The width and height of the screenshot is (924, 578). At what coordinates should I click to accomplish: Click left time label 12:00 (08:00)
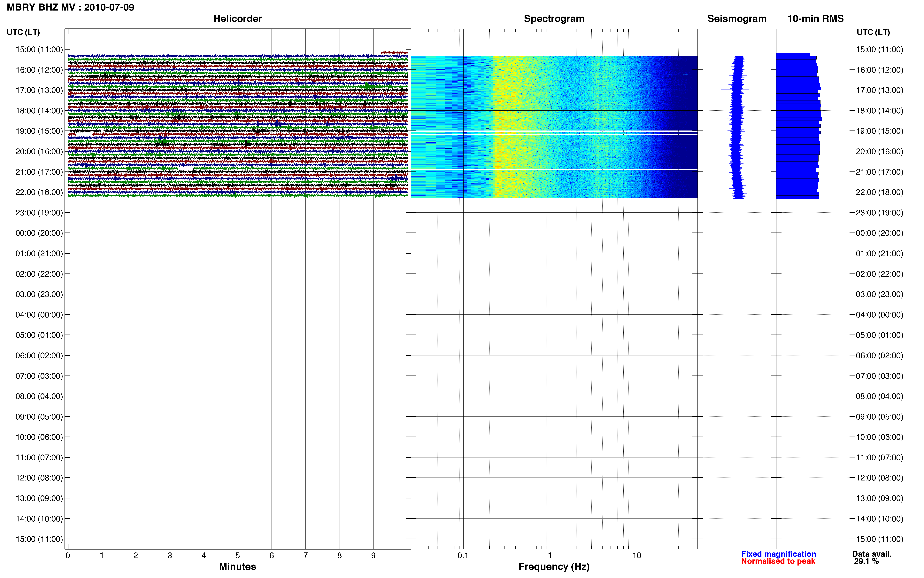pos(39,478)
